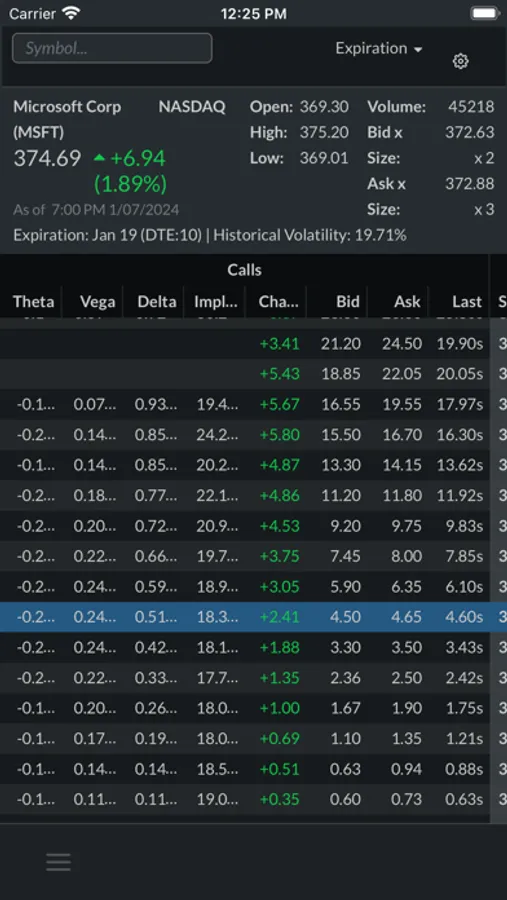Expand the Expiration dropdown
This screenshot has width=507, height=900.
pos(379,48)
